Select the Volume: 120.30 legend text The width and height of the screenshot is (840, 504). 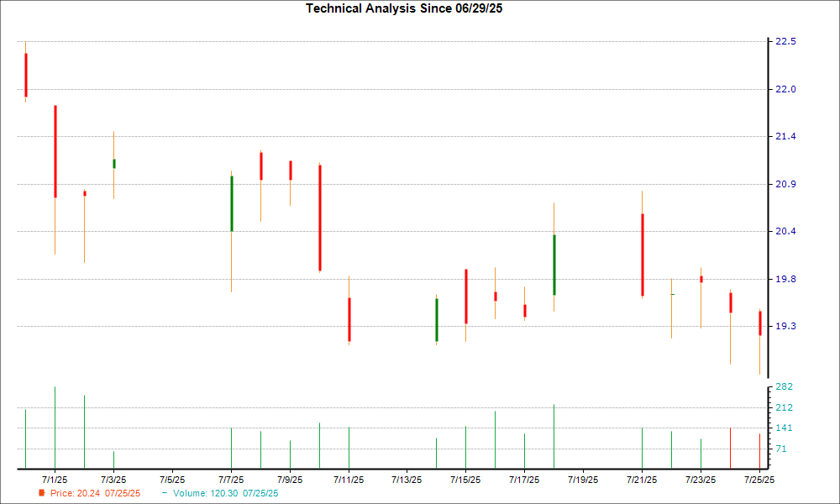pos(224,493)
